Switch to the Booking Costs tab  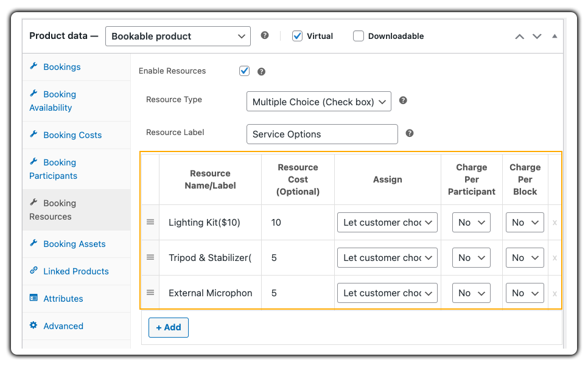(77, 135)
